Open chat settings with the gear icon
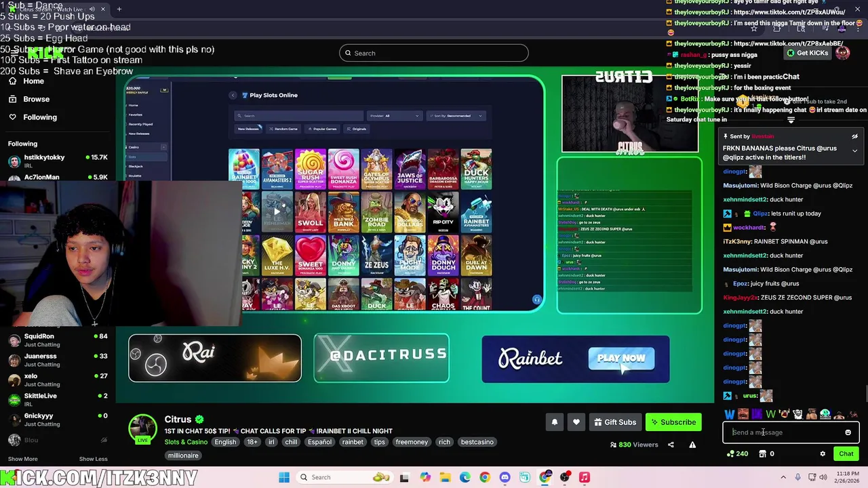 tap(823, 454)
